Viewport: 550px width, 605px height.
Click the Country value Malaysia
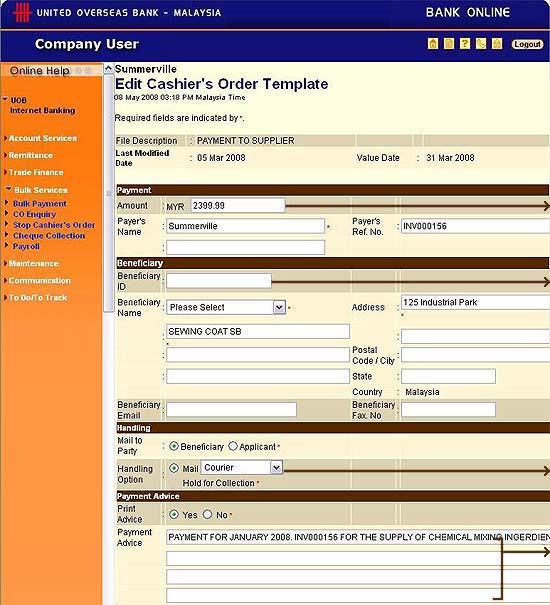point(422,392)
